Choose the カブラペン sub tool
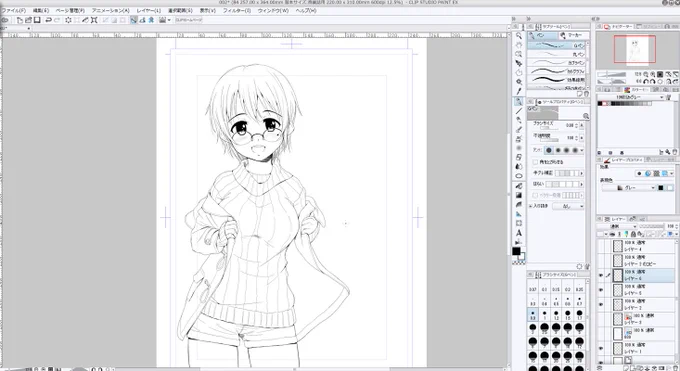The width and height of the screenshot is (680, 371). pyautogui.click(x=557, y=63)
